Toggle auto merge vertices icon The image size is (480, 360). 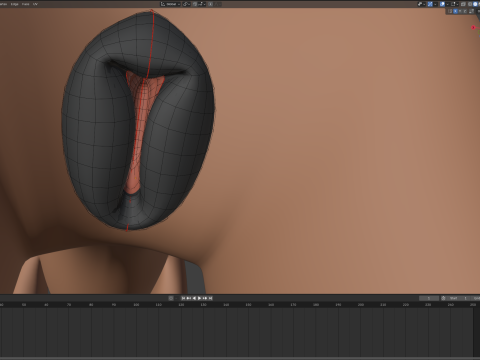tap(471, 11)
